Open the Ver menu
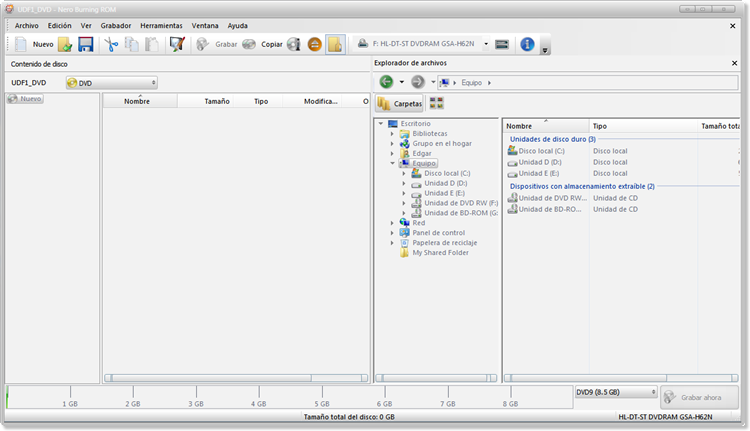This screenshot has height=431, width=750. [x=86, y=26]
